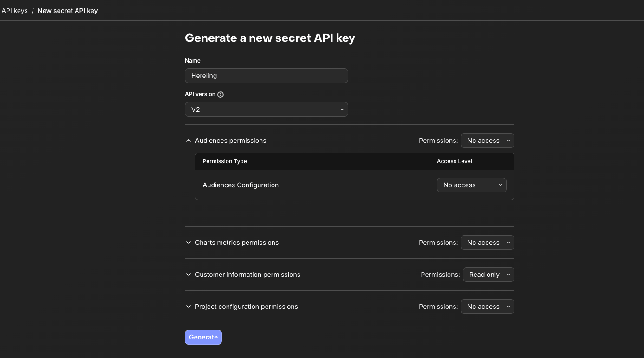
Task: Expand the Customer information permissions section
Action: 189,275
